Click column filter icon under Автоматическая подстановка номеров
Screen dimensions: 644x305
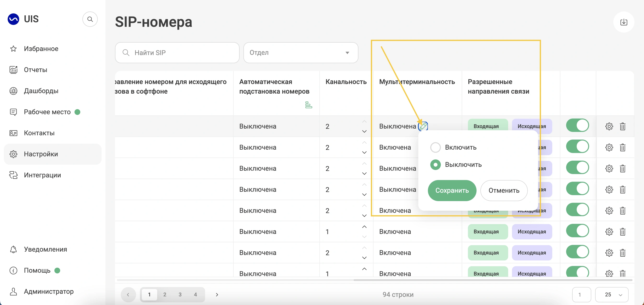tap(309, 105)
